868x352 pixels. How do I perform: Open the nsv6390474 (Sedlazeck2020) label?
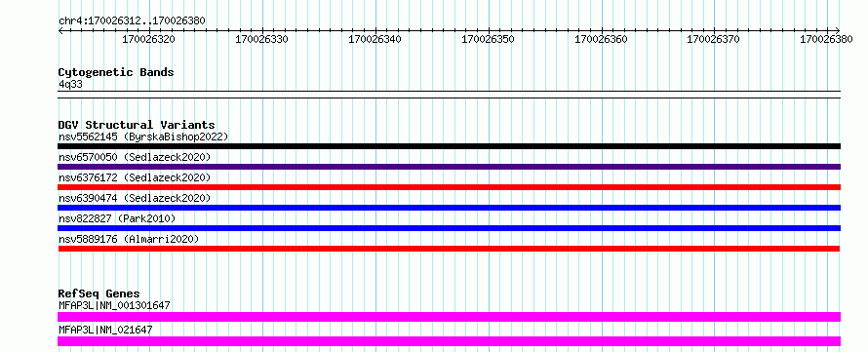pyautogui.click(x=135, y=198)
